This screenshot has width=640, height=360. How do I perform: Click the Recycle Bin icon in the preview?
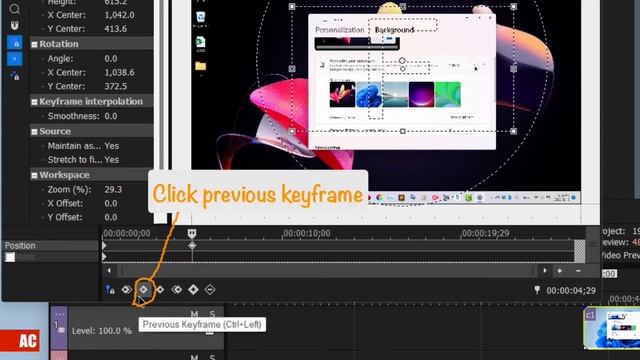coord(200,18)
